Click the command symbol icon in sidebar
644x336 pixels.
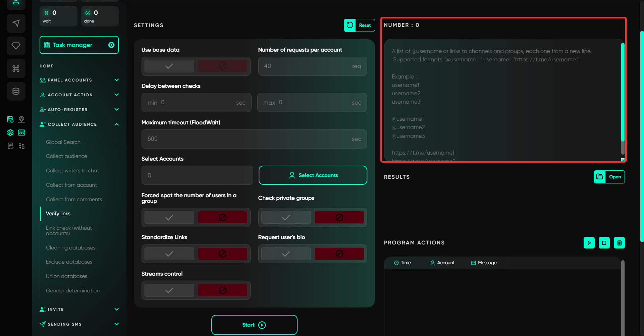click(x=16, y=69)
